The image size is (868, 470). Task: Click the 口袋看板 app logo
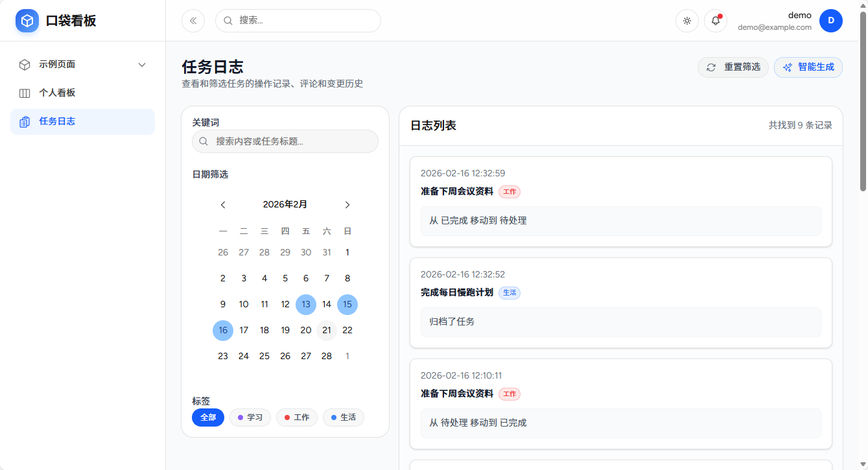(27, 20)
